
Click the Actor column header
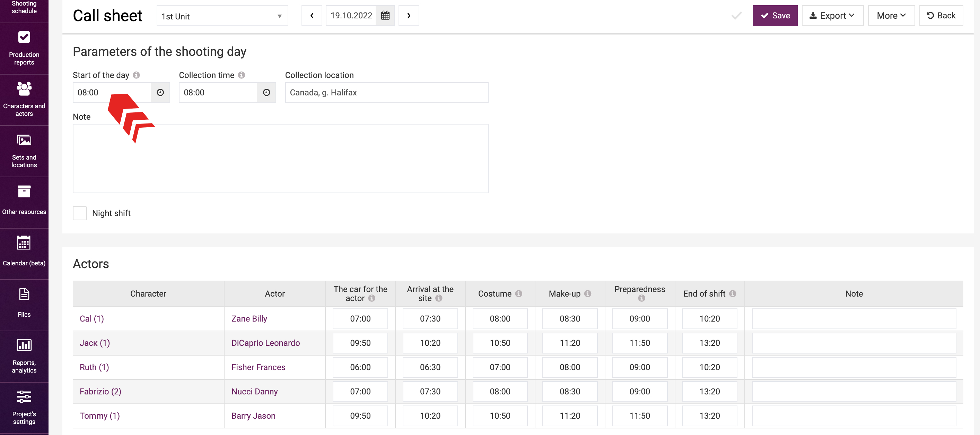(x=275, y=294)
